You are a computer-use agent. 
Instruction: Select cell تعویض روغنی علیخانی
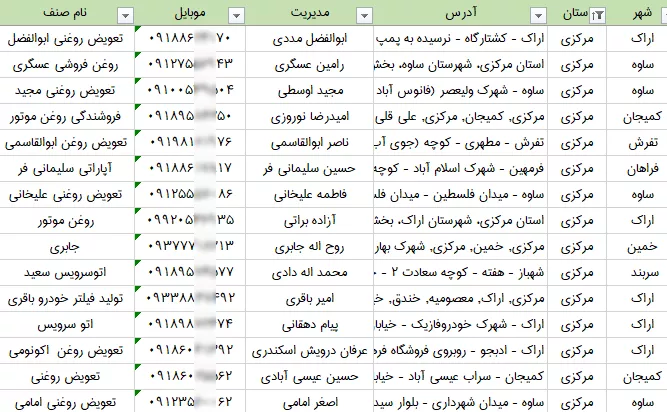[67, 195]
